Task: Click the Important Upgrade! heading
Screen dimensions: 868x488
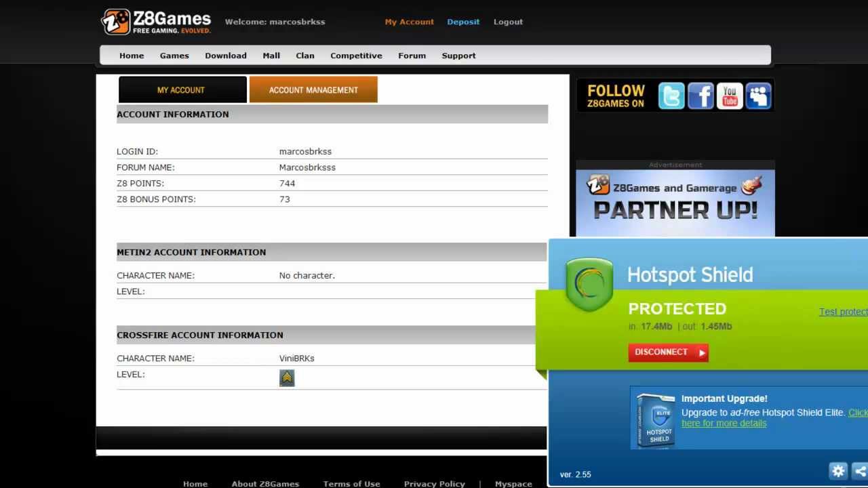Action: pyautogui.click(x=724, y=399)
